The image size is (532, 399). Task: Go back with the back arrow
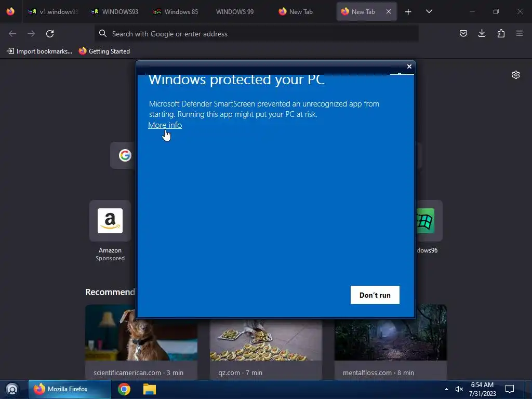point(12,34)
